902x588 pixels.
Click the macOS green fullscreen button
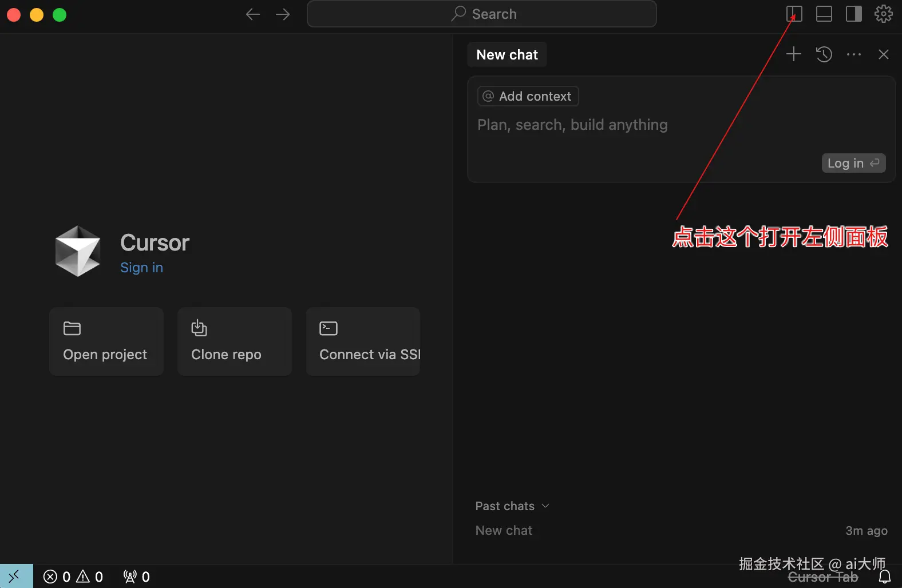[60, 15]
